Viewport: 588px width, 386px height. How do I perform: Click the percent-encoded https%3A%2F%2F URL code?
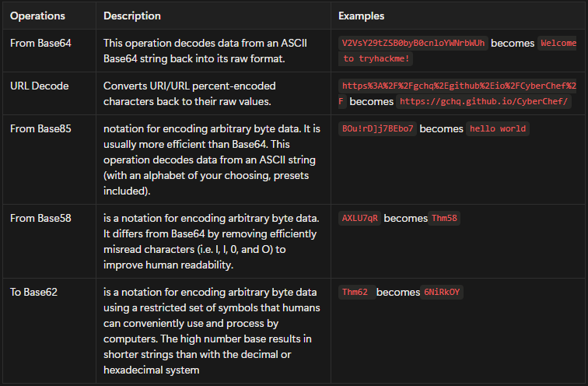pos(457,86)
